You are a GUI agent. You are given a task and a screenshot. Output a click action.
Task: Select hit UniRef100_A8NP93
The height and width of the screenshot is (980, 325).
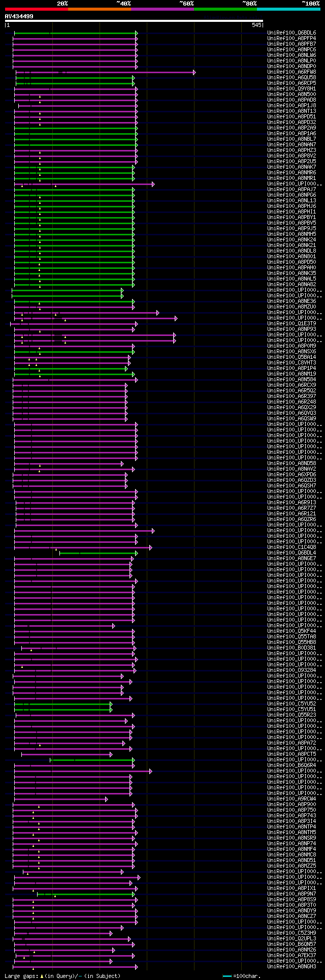[291, 329]
